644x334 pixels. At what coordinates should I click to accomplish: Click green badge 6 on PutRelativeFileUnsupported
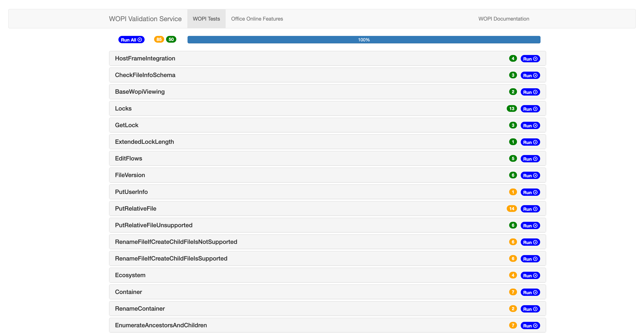coord(513,225)
